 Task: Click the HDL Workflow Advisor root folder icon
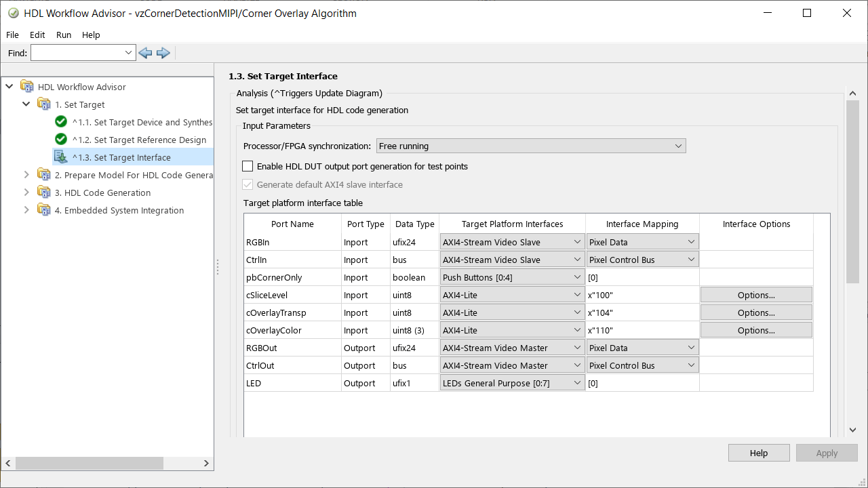pyautogui.click(x=27, y=87)
